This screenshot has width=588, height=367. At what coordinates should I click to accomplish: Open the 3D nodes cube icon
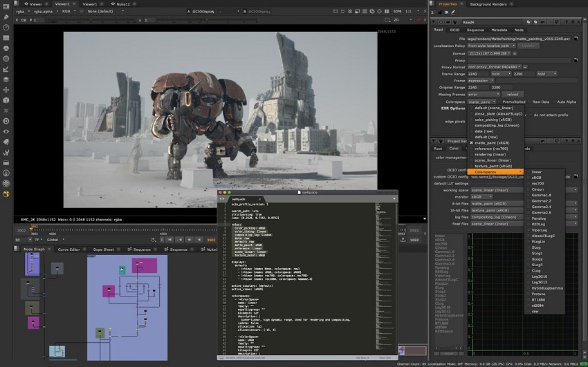[x=6, y=100]
